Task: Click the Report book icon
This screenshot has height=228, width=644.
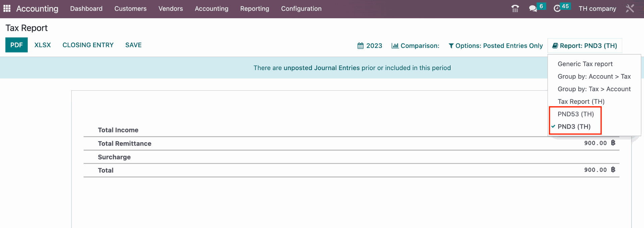Action: [555, 46]
